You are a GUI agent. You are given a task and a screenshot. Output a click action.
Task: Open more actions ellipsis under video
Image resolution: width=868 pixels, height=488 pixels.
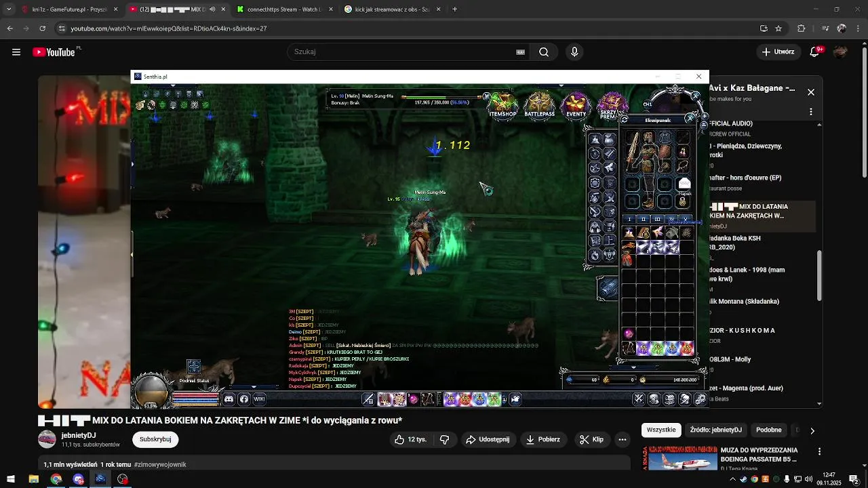(622, 439)
